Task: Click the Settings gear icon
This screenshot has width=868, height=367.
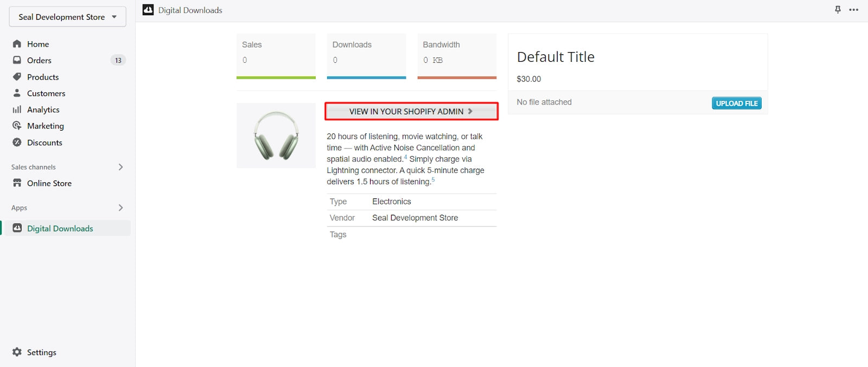Action: point(17,352)
